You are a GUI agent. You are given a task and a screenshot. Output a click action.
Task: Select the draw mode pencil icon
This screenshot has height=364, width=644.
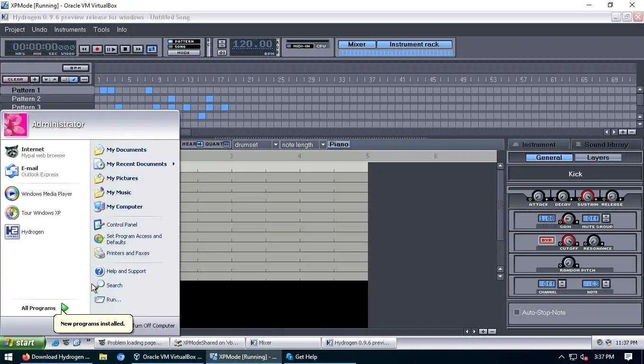click(74, 79)
